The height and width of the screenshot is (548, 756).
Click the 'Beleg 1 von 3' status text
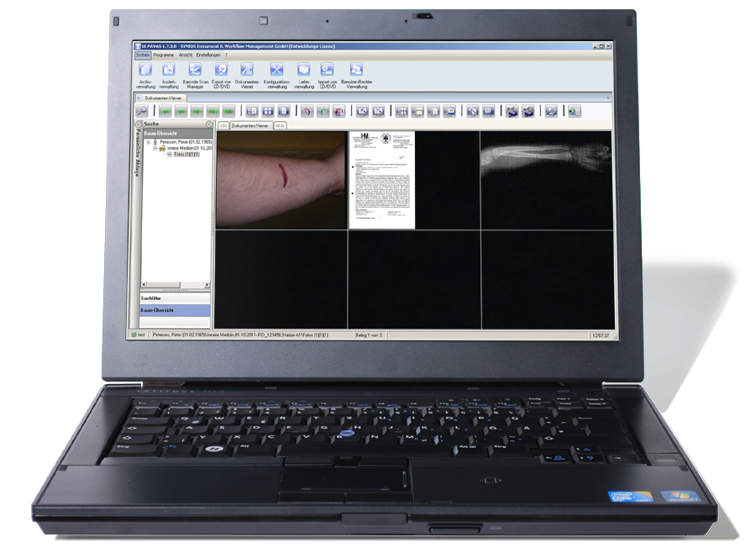click(x=370, y=335)
